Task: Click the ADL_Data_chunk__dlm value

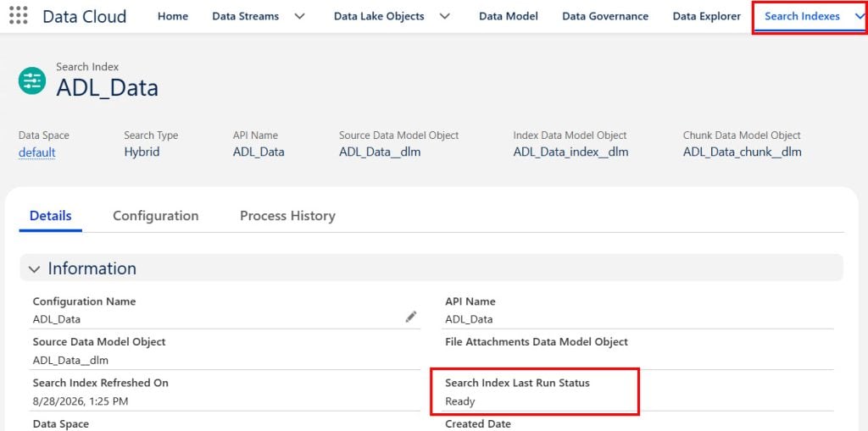Action: tap(743, 152)
